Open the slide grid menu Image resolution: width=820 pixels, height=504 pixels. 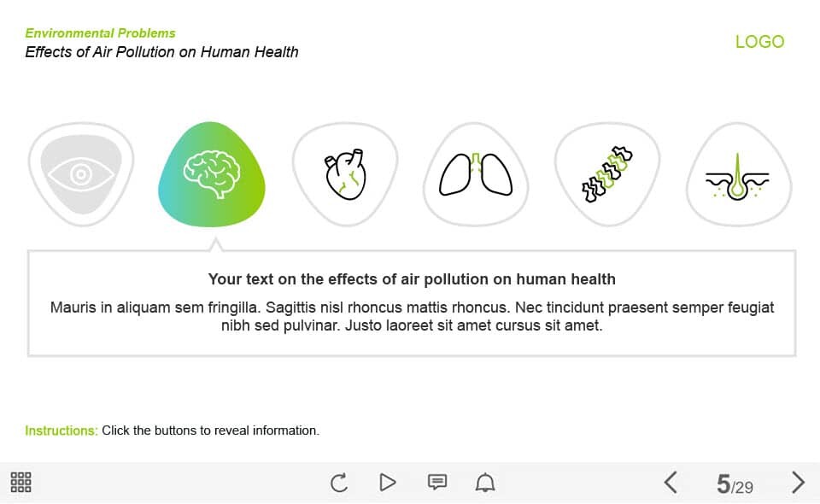tap(21, 483)
